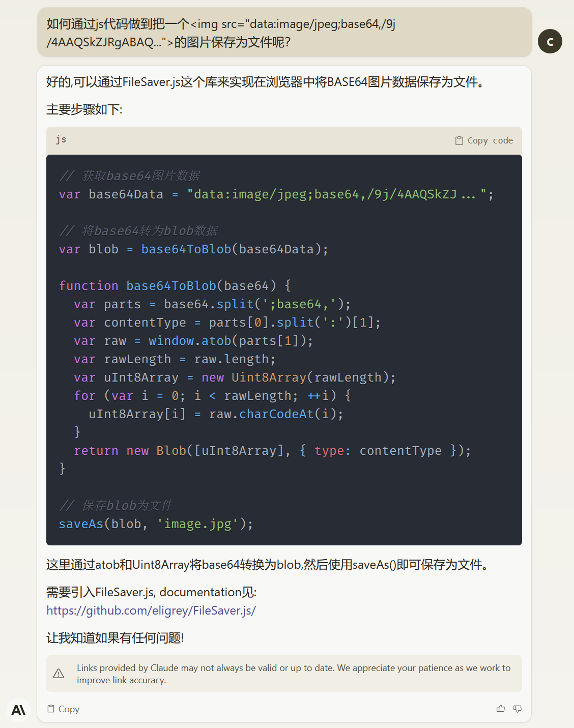Click the clipboard icon of the bottom Copy
The width and height of the screenshot is (574, 728).
(51, 709)
